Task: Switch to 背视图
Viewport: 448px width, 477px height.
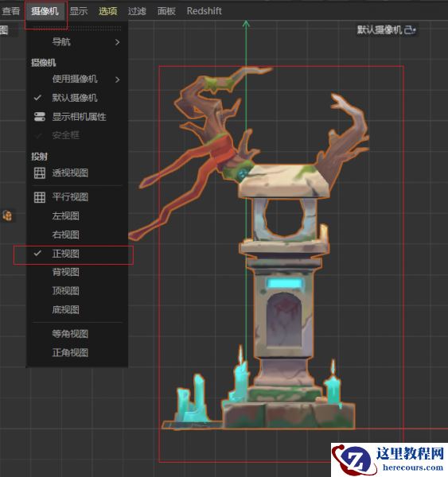Action: coord(77,272)
